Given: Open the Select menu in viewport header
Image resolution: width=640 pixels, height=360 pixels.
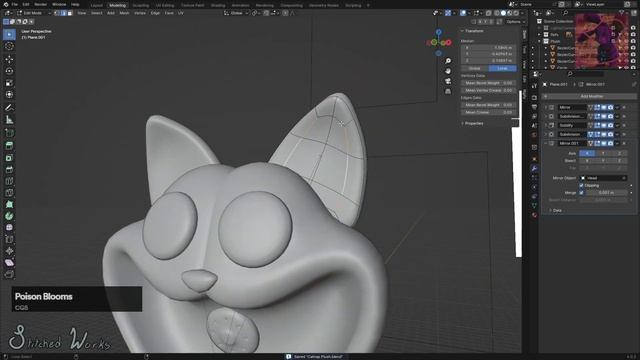Looking at the screenshot, I should 97,13.
